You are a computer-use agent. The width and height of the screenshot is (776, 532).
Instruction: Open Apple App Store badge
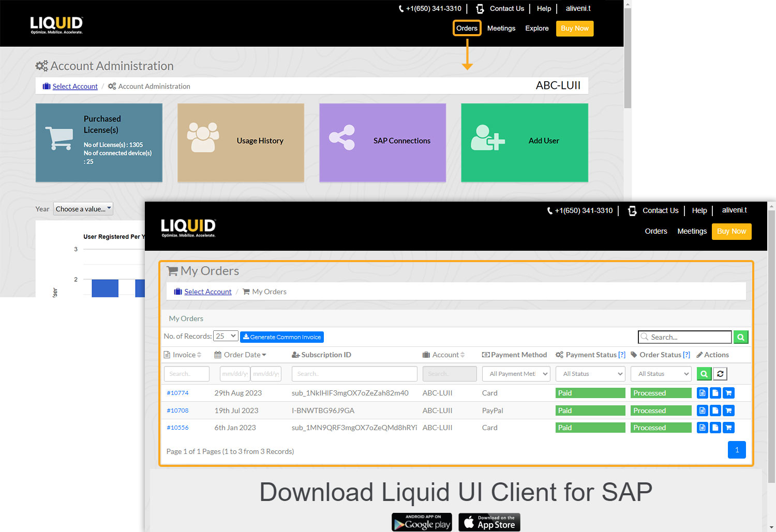[x=489, y=522]
